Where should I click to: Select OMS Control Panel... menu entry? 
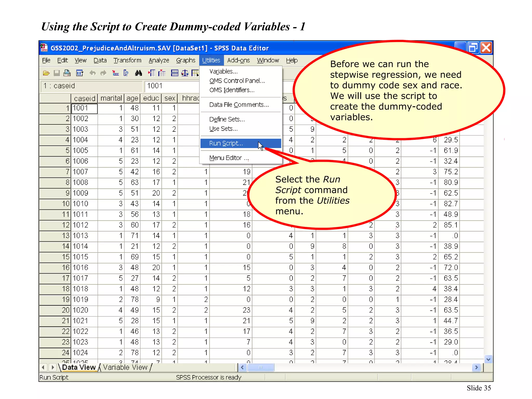point(241,81)
